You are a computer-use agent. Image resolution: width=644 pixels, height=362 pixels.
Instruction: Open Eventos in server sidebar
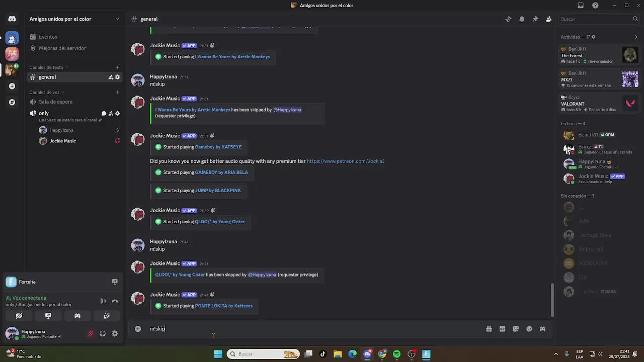(x=74, y=37)
